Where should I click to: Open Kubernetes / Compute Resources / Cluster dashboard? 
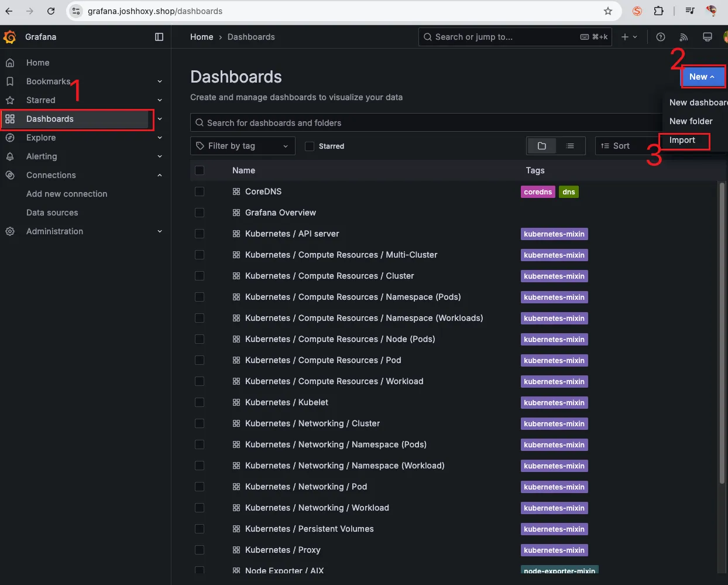pyautogui.click(x=329, y=276)
